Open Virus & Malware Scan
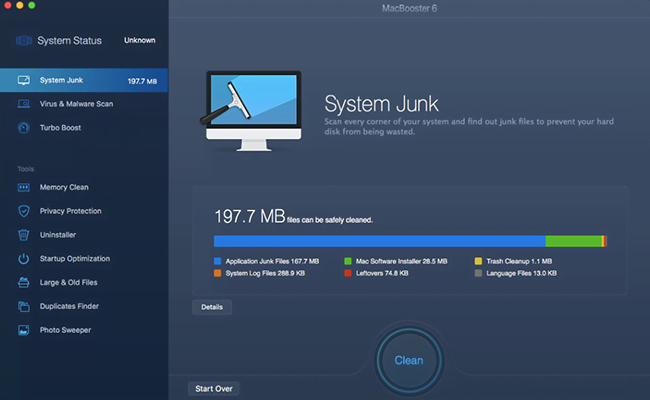Viewport: 650px width, 400px height. tap(84, 104)
